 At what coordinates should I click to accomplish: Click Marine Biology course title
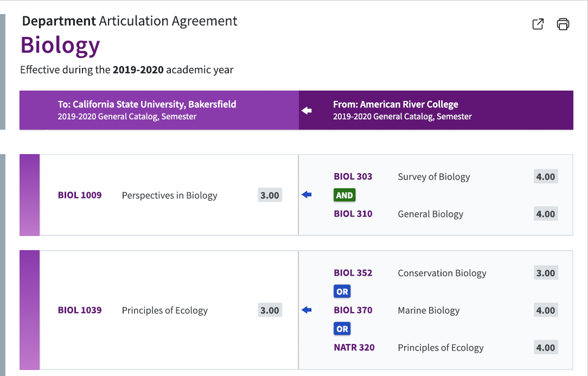[429, 310]
